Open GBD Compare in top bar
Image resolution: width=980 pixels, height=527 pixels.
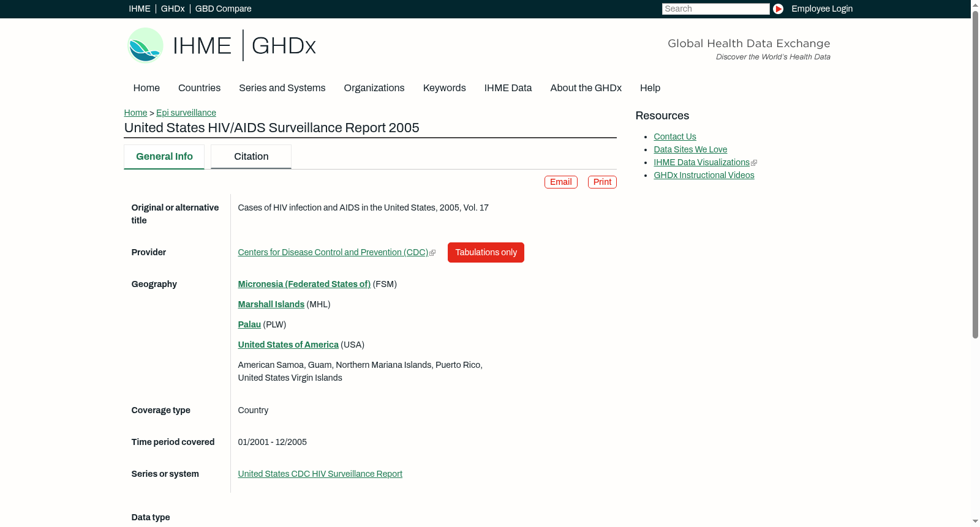tap(223, 9)
